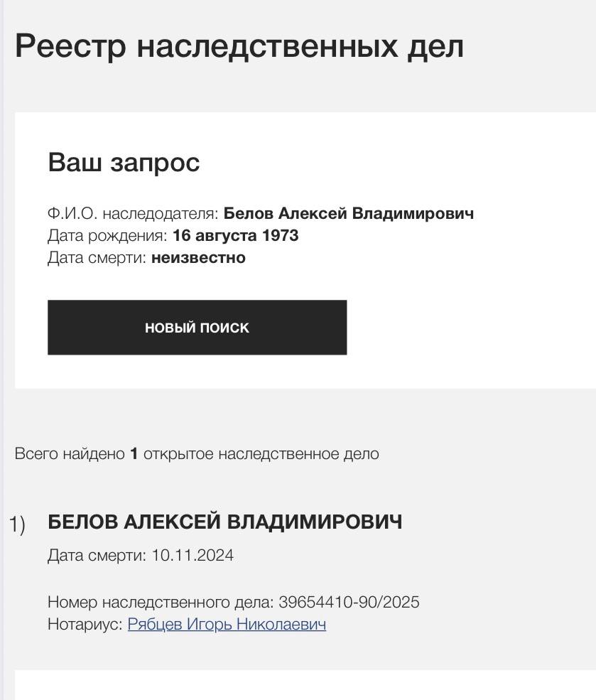The image size is (596, 700).
Task: Click the Нотариус label text
Action: coord(85,625)
